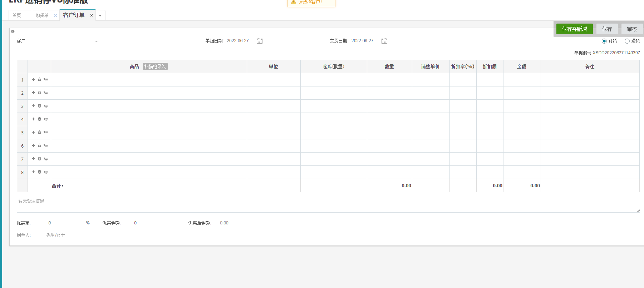Open calendar for 单据日期 field
Screen dimensions: 644x288
(x=260, y=41)
